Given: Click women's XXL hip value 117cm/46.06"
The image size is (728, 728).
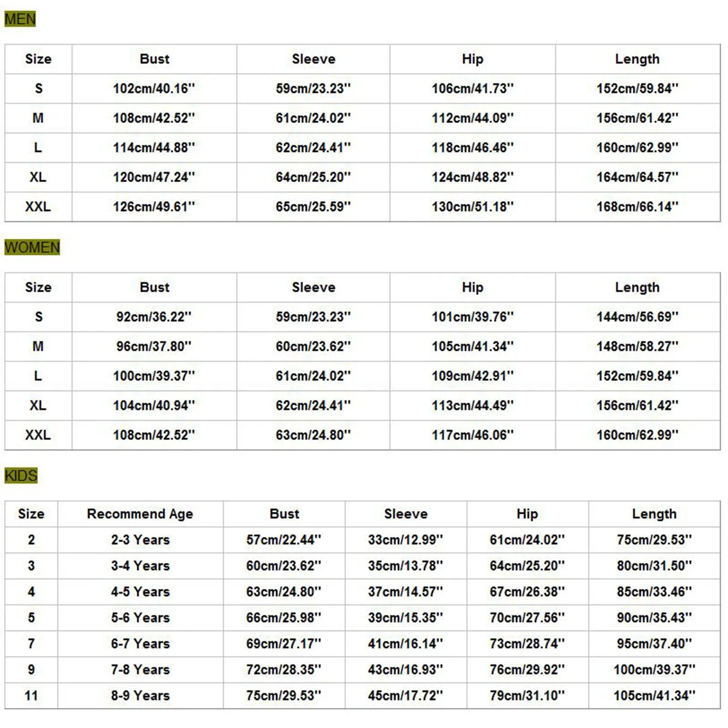Looking at the screenshot, I should (x=472, y=435).
